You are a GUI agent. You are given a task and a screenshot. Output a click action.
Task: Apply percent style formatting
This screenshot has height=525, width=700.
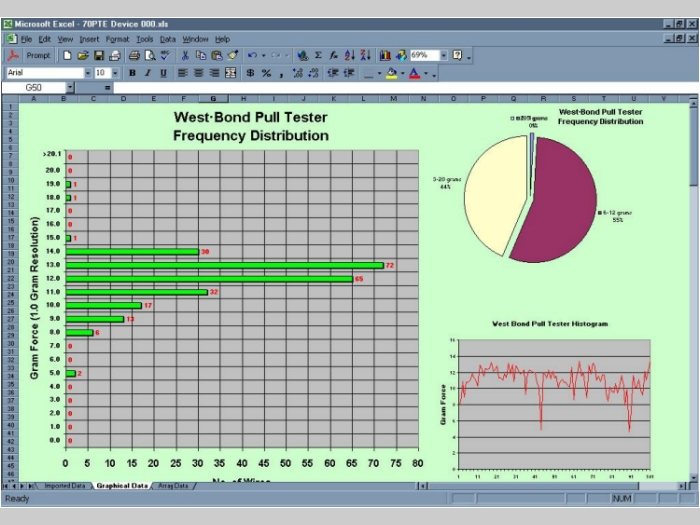(x=267, y=73)
